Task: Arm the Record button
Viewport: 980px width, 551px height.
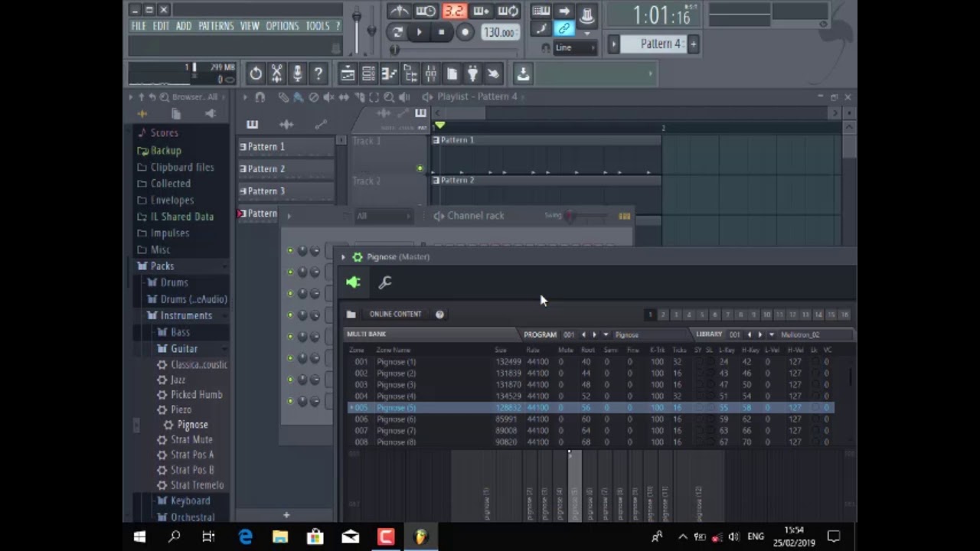Action: [464, 32]
